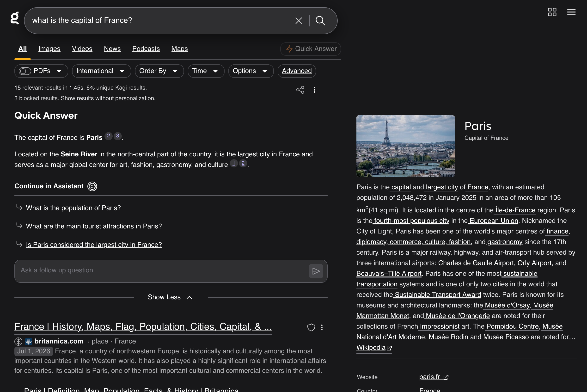This screenshot has width=587, height=392.
Task: Open Advanced search link
Action: tap(297, 71)
